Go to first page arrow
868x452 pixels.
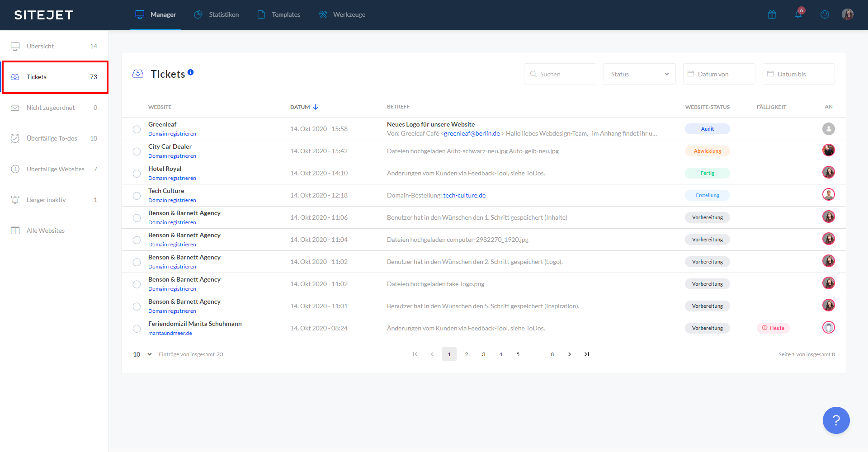pyautogui.click(x=415, y=354)
